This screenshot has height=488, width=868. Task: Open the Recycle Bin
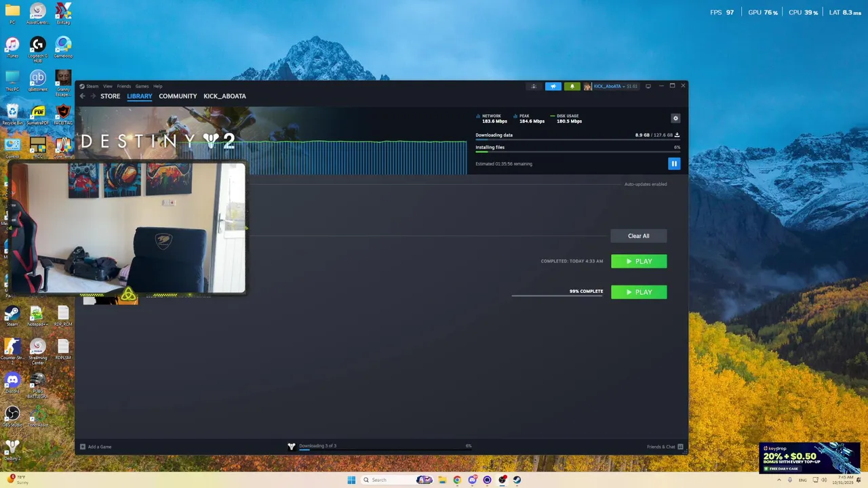click(12, 115)
